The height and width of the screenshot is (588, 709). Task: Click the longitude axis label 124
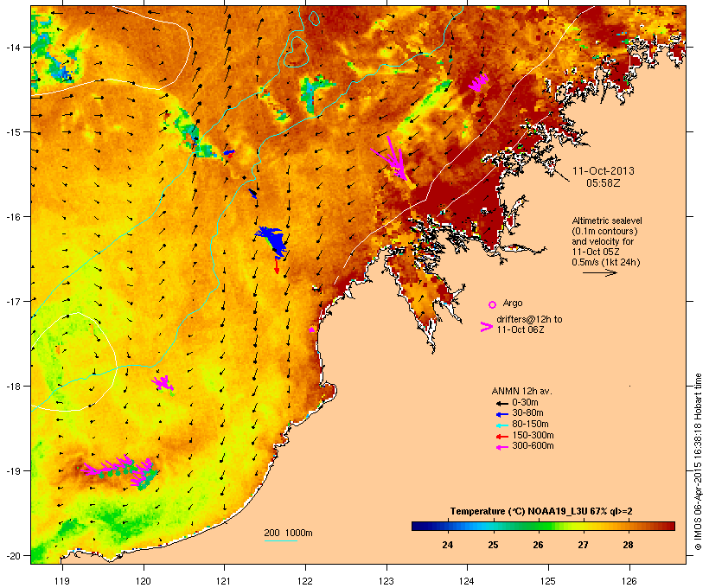coord(467,581)
